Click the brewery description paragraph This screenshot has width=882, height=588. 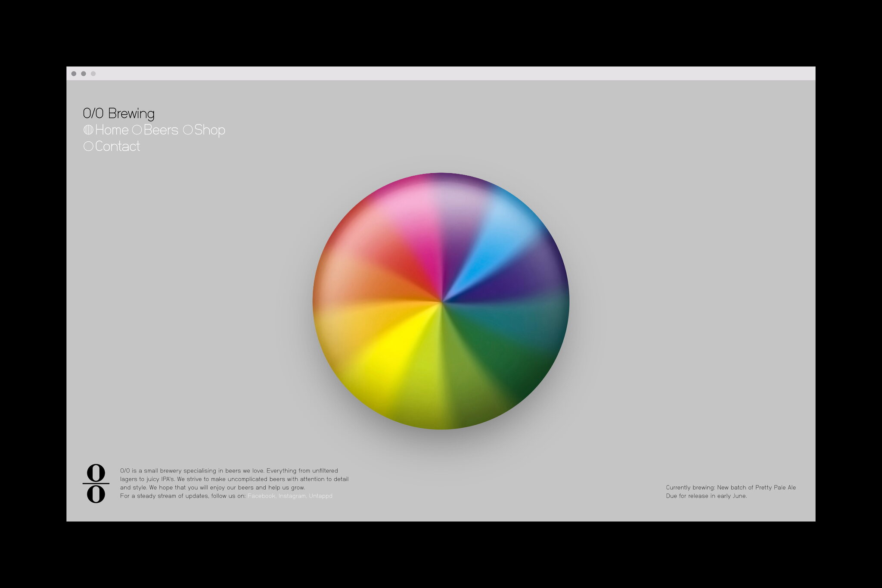pyautogui.click(x=234, y=479)
